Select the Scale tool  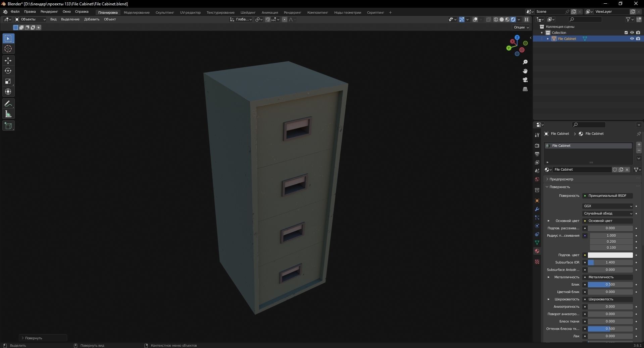8,81
